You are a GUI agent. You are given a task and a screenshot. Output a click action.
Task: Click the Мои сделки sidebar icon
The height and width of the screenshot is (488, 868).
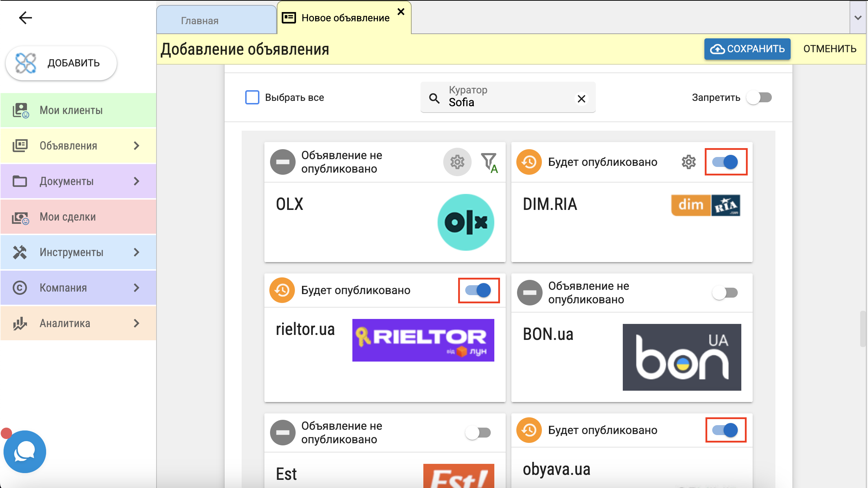[21, 217]
